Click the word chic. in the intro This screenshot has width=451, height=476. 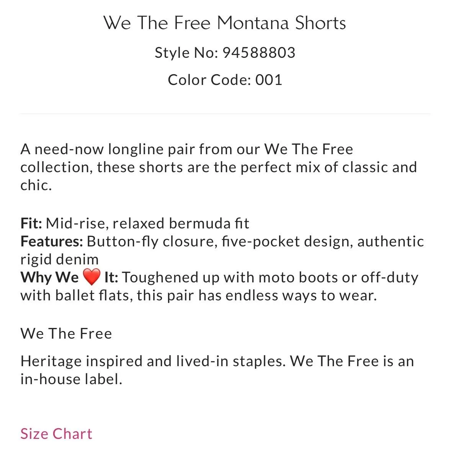coord(36,185)
